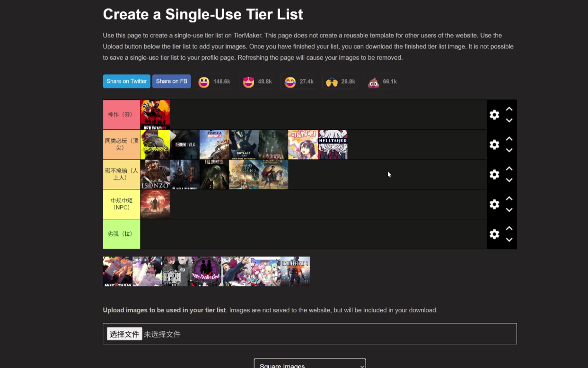Click the 选择文件 file upload button
This screenshot has height=368, width=588.
pos(124,334)
